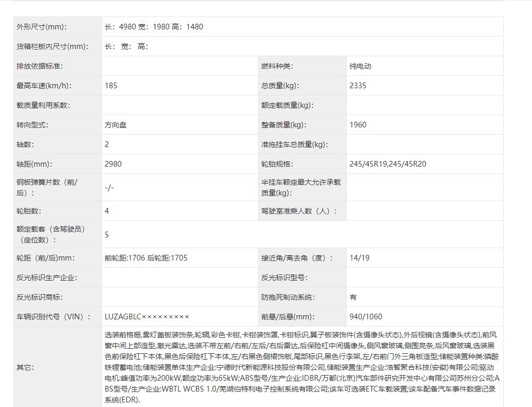Click the seating capacity value 5
Image resolution: width=532 pixels, height=407 pixels.
point(106,234)
